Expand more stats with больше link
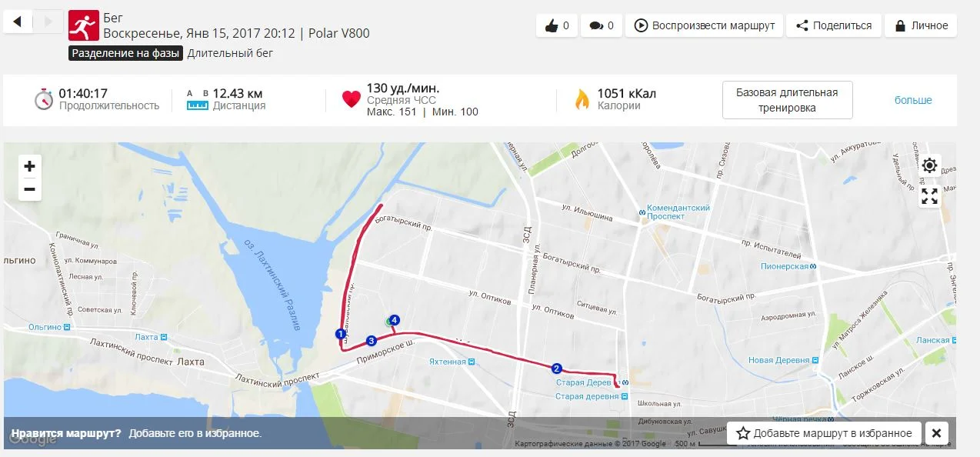980x457 pixels. tap(913, 100)
